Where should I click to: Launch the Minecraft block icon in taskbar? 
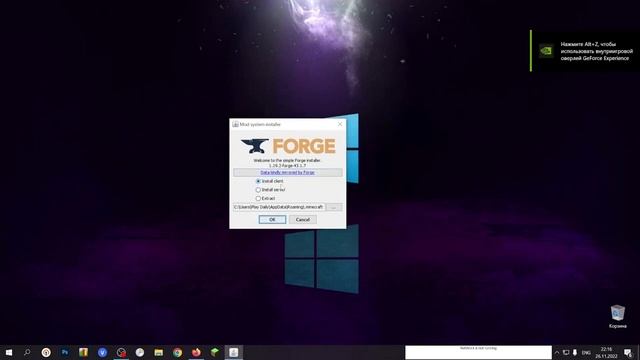coord(215,352)
